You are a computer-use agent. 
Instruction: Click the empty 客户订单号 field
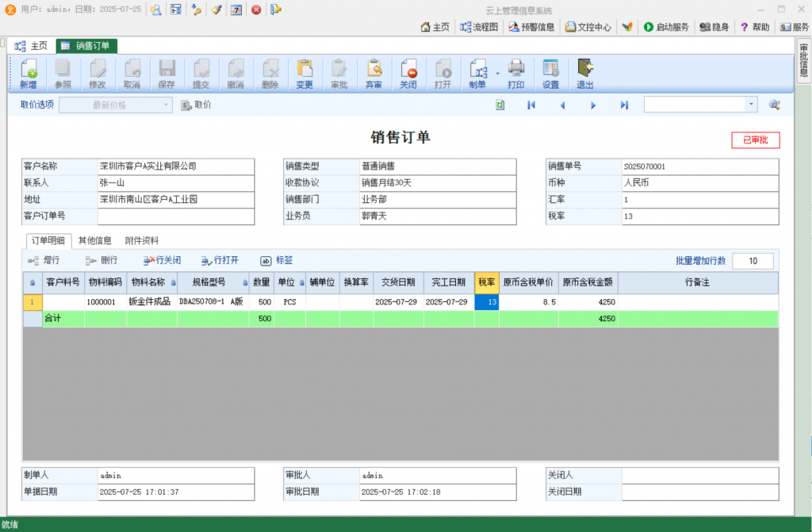176,216
